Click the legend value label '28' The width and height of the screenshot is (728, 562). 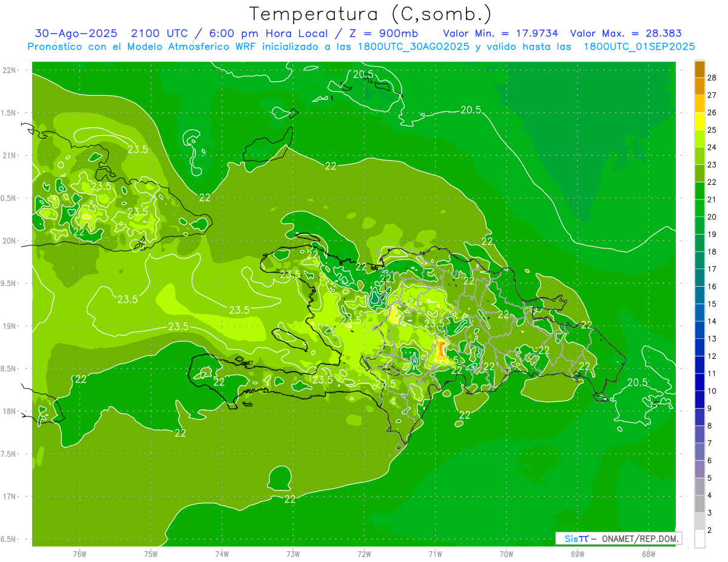click(x=712, y=78)
